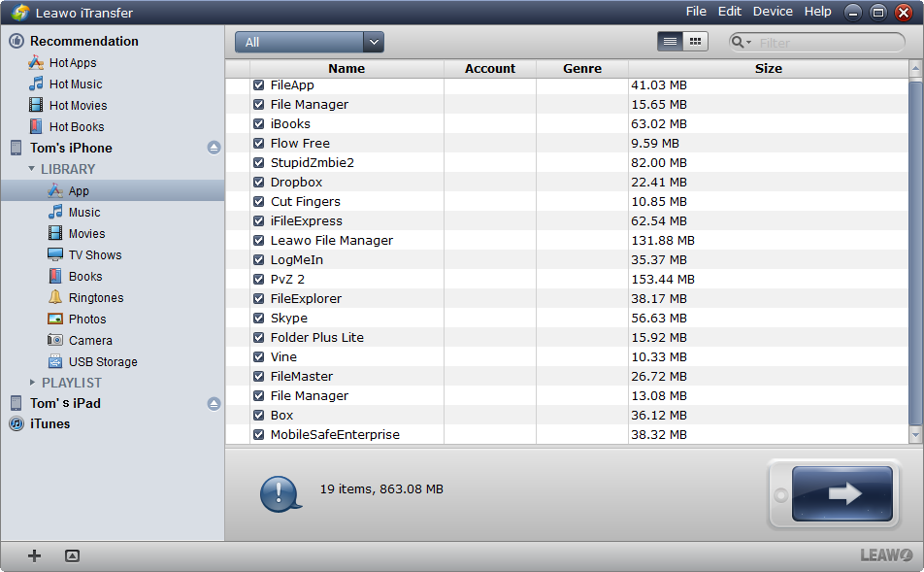Select Tom's iPad device
The height and width of the screenshot is (572, 924).
click(65, 403)
